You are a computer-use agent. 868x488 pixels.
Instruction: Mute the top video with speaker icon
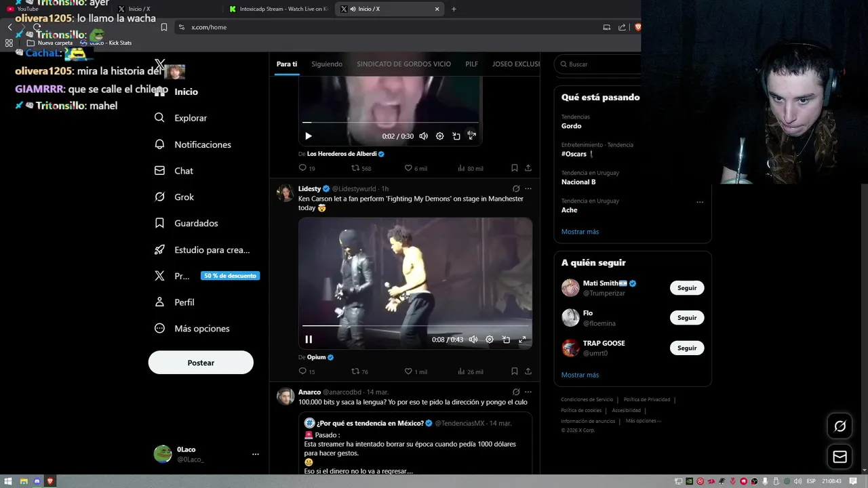424,136
